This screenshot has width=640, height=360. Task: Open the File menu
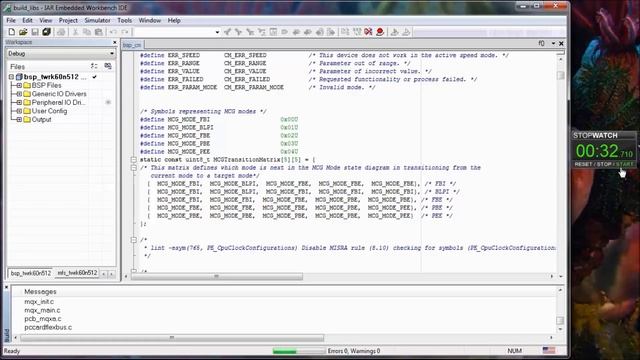[11, 20]
